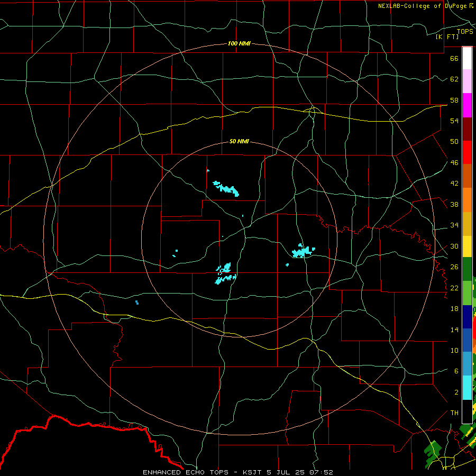This screenshot has width=476, height=476.
Task: Click the navy blue legend swatch
Action: click(467, 317)
